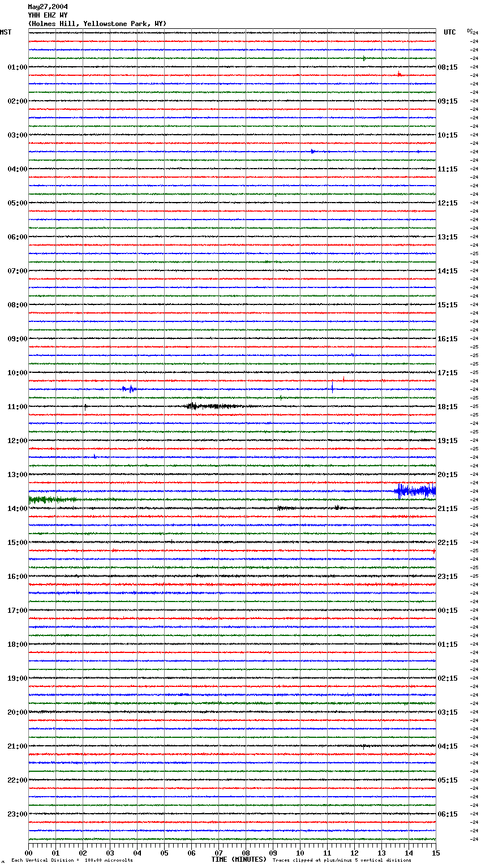Screen dimensions: 481x868
Task: Click the green high-amplitude segment just before 14:00
Action: point(52,499)
